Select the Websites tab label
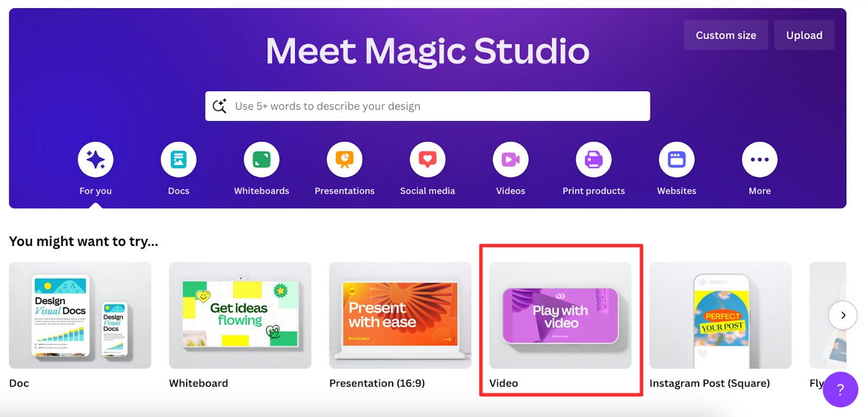Screen dimensions: 868x417 point(676,191)
